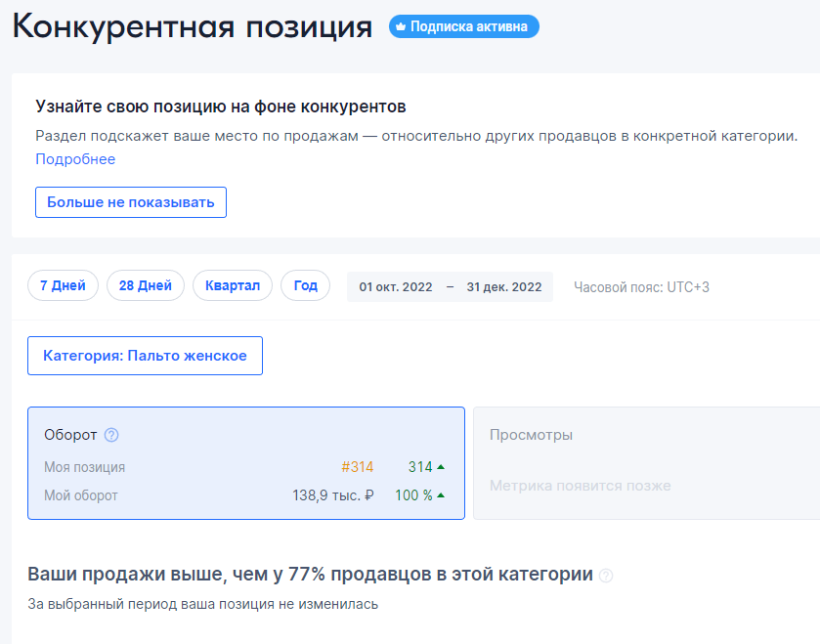
Task: Enable the "Квартал" period view
Action: coord(232,285)
